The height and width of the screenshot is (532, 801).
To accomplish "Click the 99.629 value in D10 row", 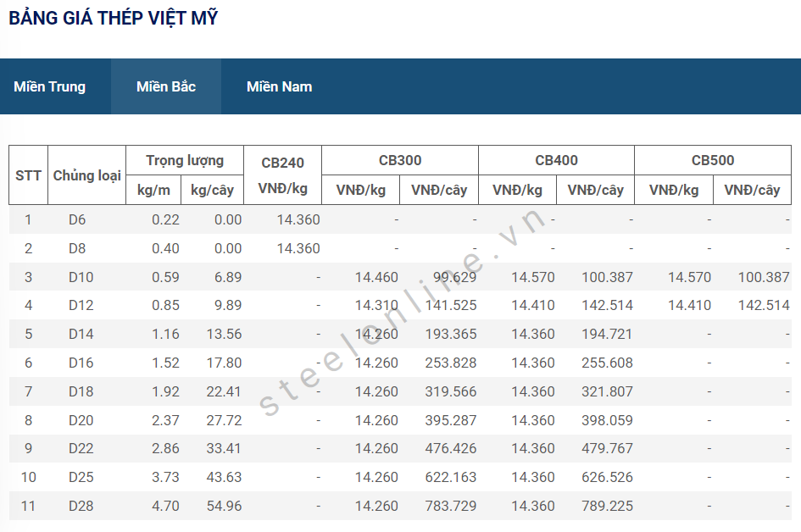I will [x=454, y=277].
